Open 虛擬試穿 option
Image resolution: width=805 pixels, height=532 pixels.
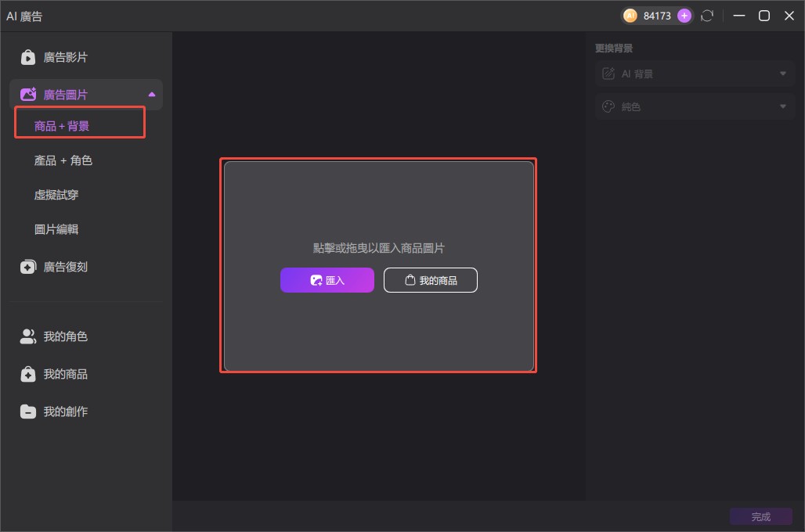click(56, 195)
